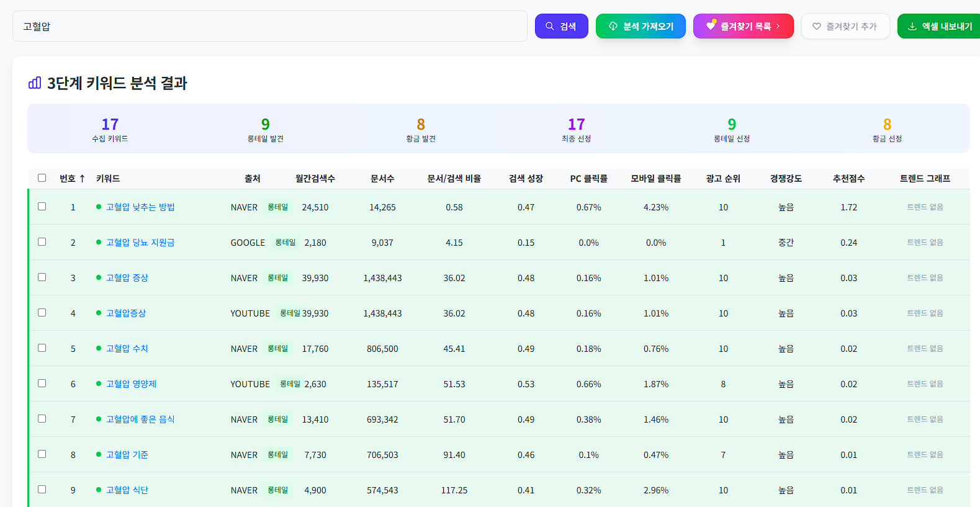Sort table by 월간검색수 column header
980x507 pixels.
tap(315, 179)
